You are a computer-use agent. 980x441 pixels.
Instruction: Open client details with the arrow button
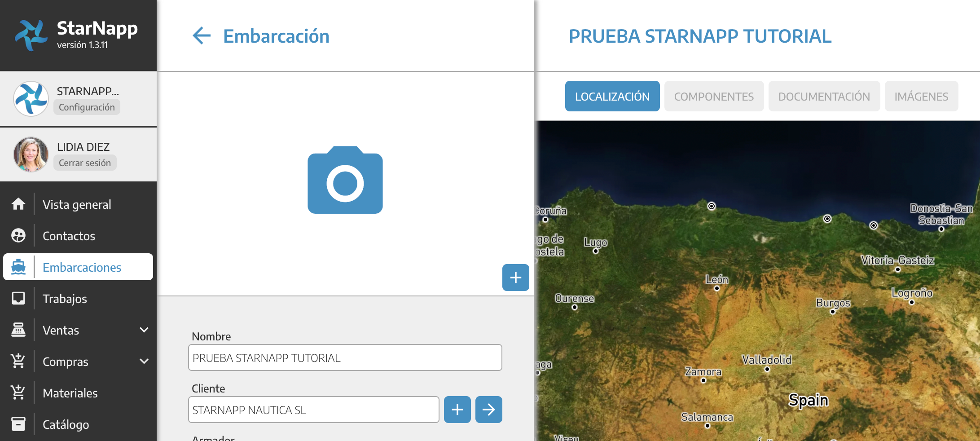(x=488, y=410)
